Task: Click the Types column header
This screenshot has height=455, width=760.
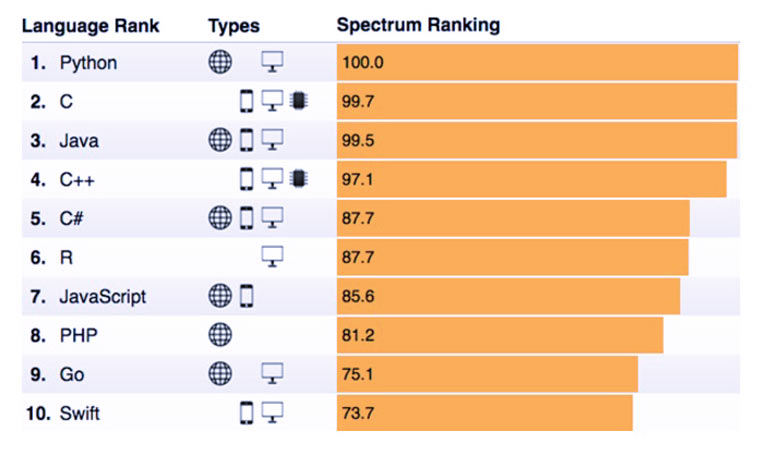Action: [x=233, y=25]
